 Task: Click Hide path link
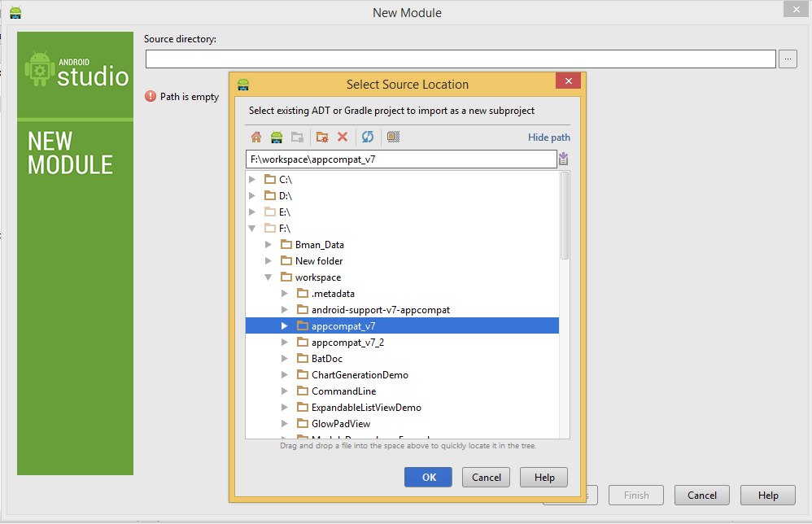pos(549,138)
